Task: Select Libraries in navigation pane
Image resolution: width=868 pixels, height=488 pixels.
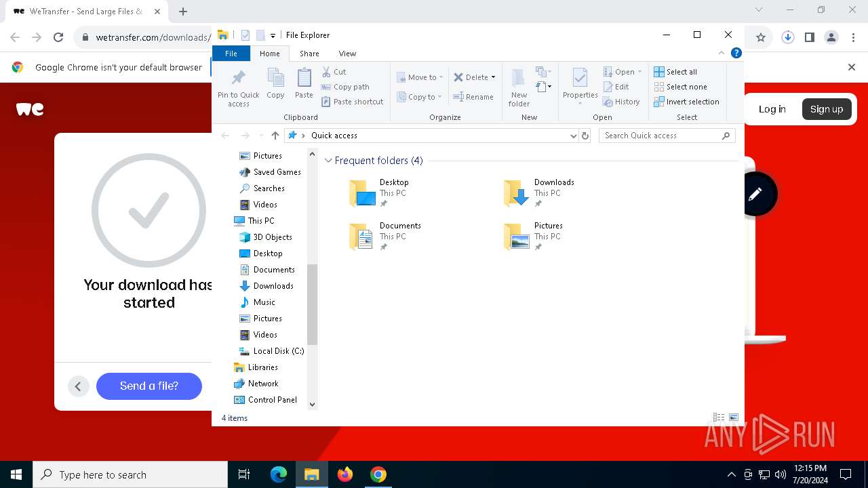Action: click(256, 367)
